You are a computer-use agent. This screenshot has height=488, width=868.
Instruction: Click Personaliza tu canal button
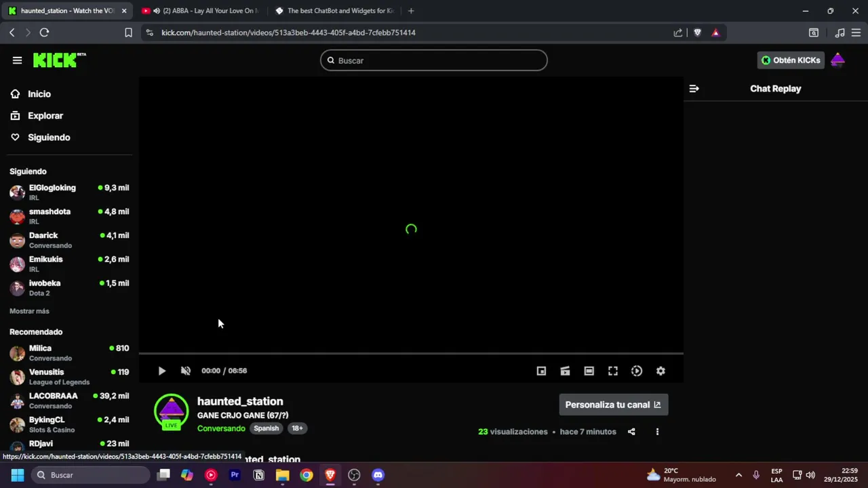(614, 405)
